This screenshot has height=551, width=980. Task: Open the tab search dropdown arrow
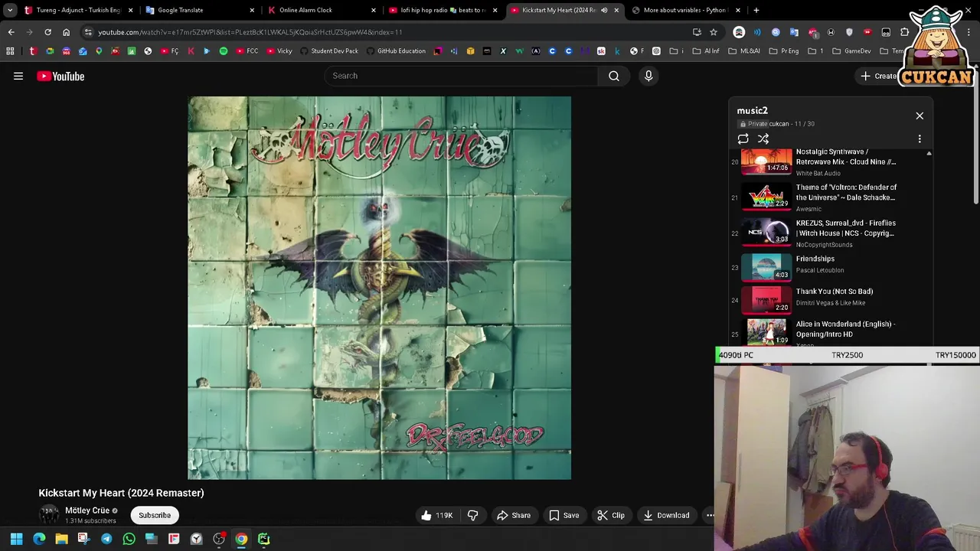coord(10,10)
